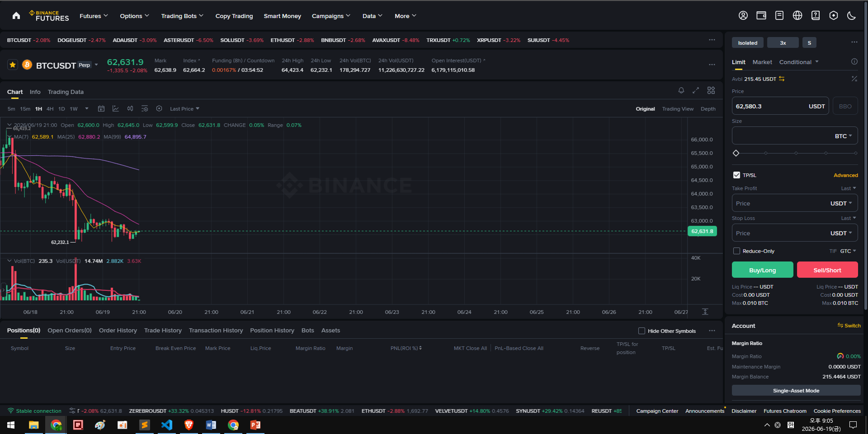The height and width of the screenshot is (434, 868).
Task: Open the chart display settings list icon
Action: tap(145, 109)
